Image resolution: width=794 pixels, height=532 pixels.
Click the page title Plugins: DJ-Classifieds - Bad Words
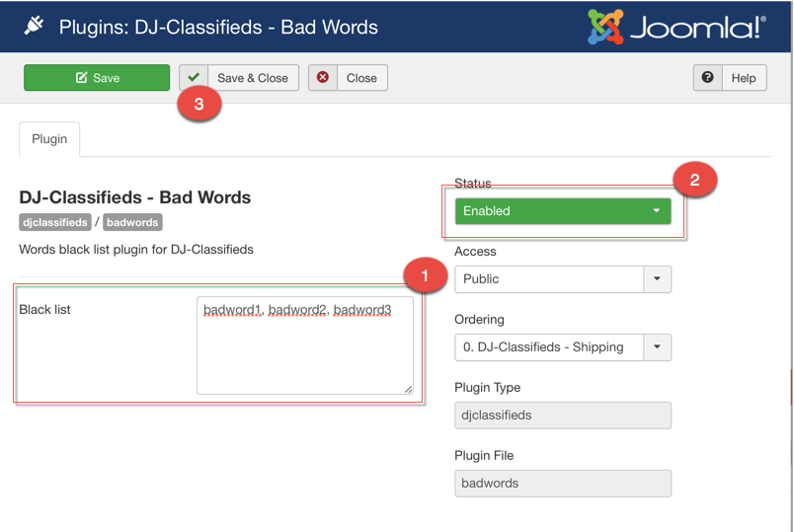point(218,28)
